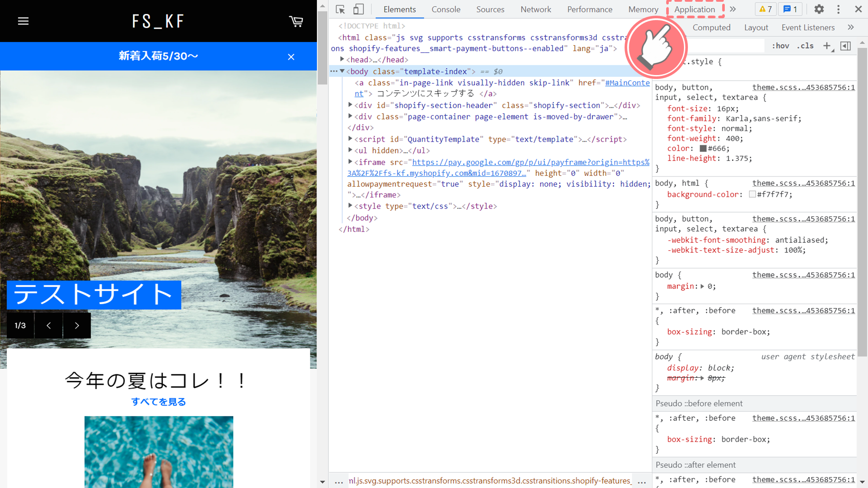Open theme.scss source for font-size rule
The width and height of the screenshot is (868, 488).
(803, 87)
